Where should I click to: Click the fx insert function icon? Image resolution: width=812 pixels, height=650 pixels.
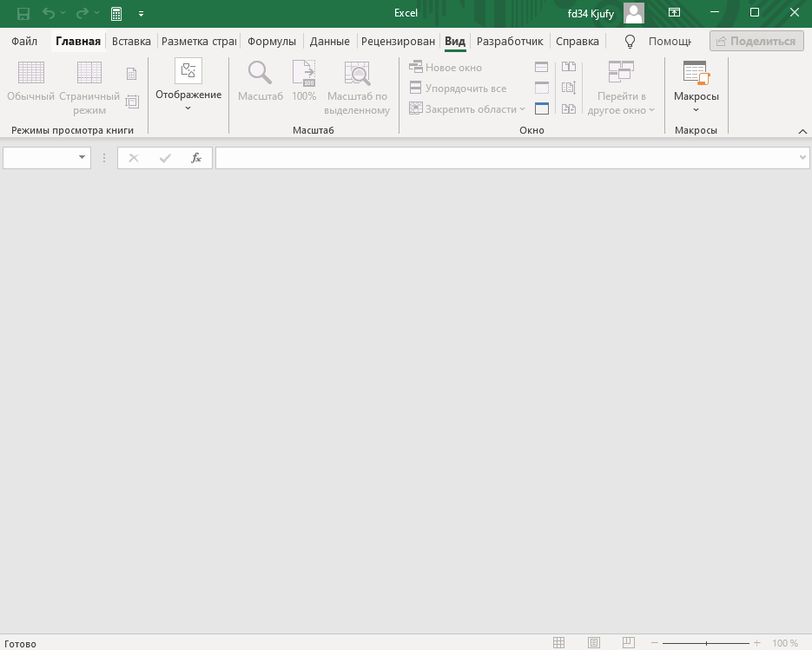pyautogui.click(x=196, y=158)
